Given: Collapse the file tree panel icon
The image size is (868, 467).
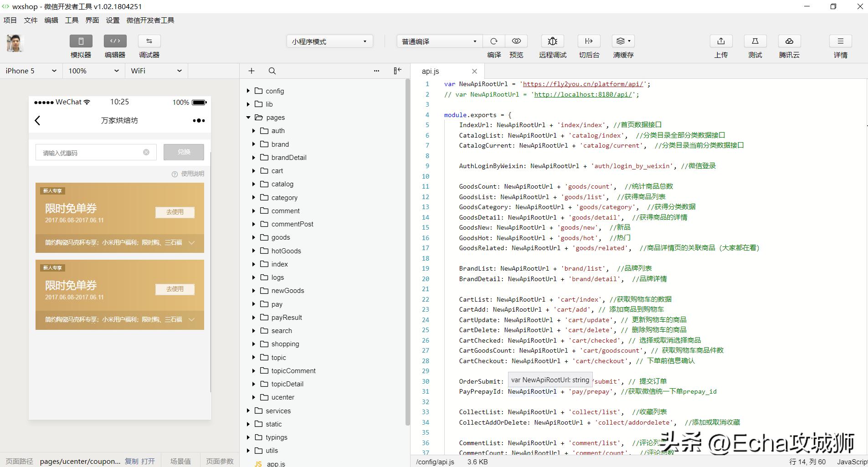Looking at the screenshot, I should [397, 71].
